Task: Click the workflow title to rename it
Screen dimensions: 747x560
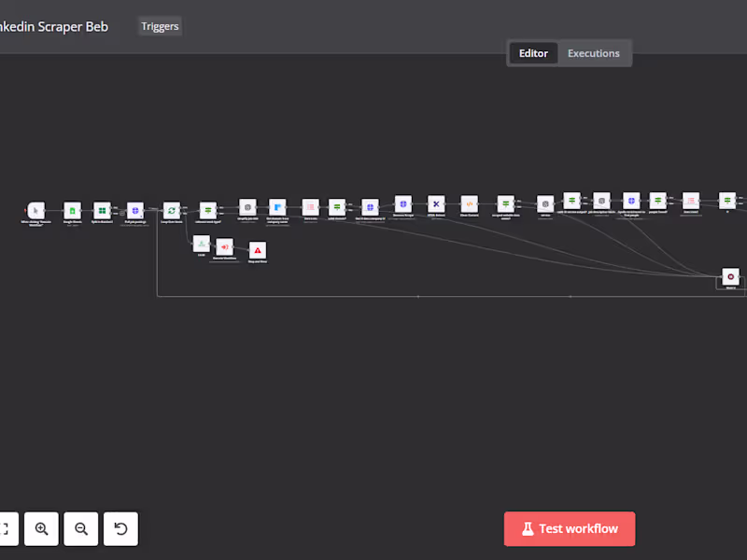Action: tap(54, 26)
